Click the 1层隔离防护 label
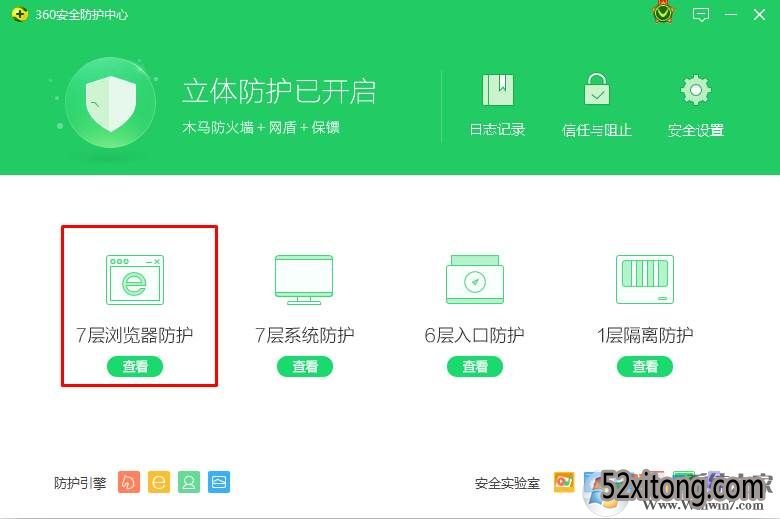Screen dimensions: 780x519 pos(645,335)
